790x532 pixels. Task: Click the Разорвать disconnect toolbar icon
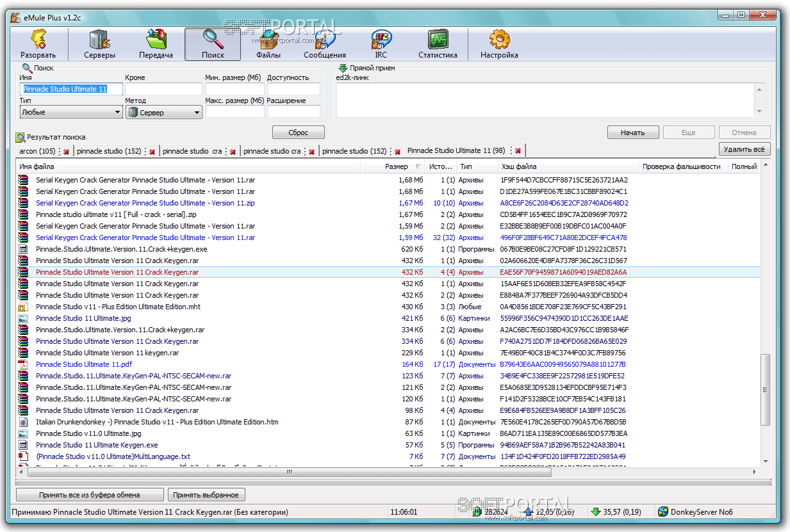38,40
